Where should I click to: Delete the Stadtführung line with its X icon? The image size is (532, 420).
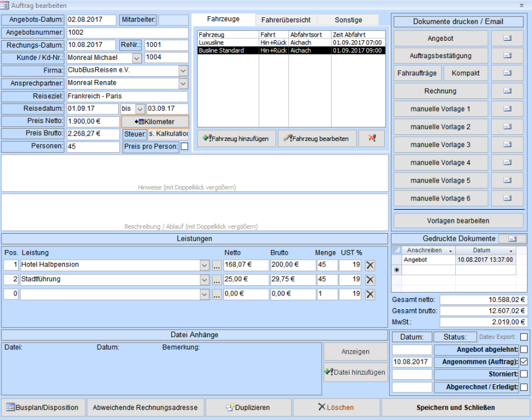369,280
